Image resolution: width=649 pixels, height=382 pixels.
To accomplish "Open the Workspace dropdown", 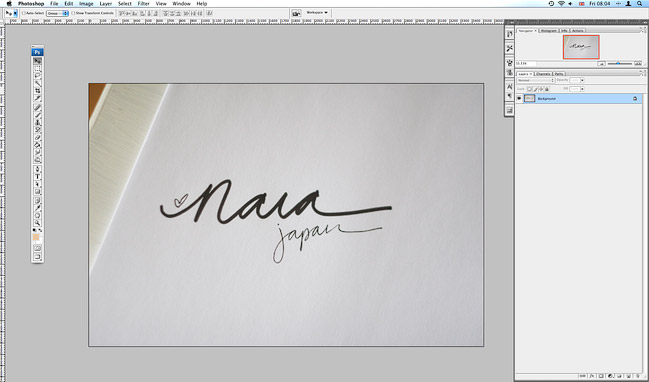I will coord(317,13).
